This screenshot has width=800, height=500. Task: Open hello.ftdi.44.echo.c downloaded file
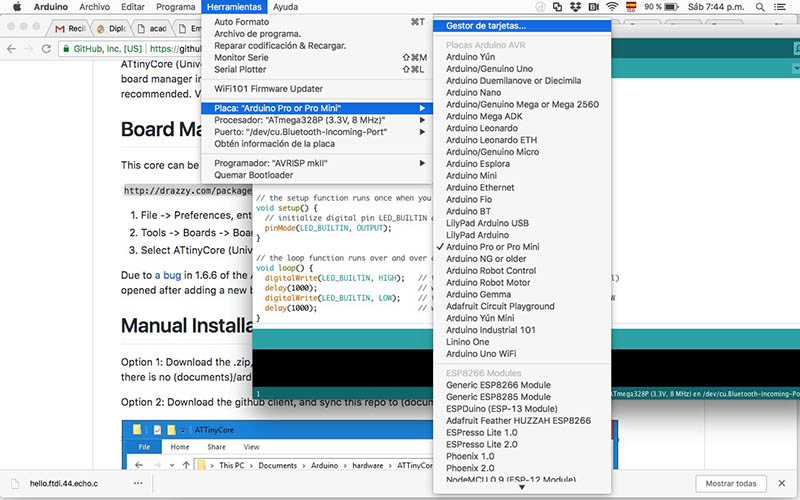click(x=64, y=483)
